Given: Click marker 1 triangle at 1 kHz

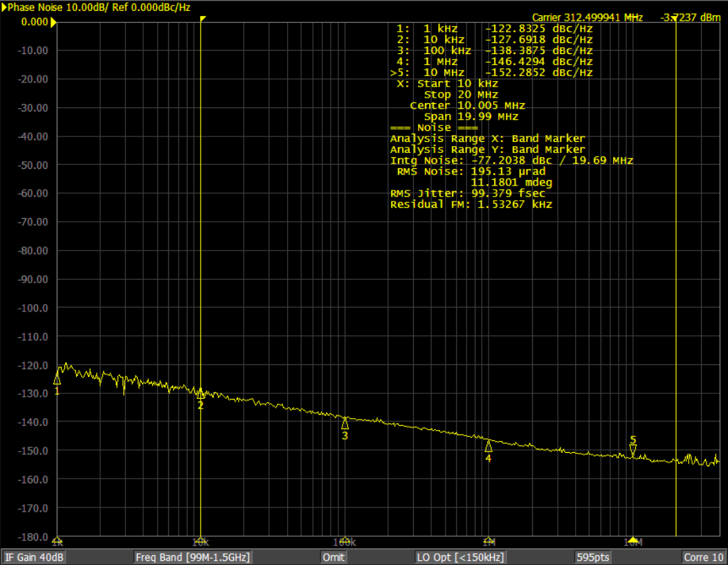Looking at the screenshot, I should pos(57,379).
